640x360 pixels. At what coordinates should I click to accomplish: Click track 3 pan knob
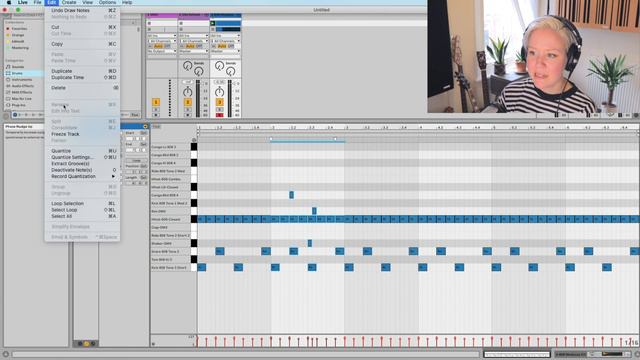[219, 91]
